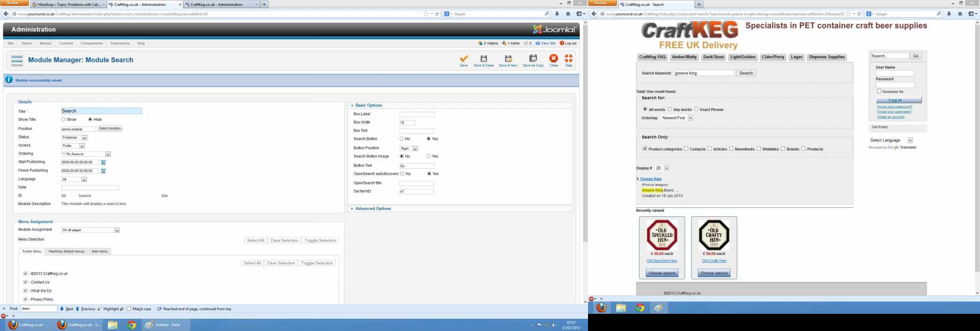The image size is (980, 331).
Task: Click downloads arrow in right Firefox window
Action: pos(949,14)
